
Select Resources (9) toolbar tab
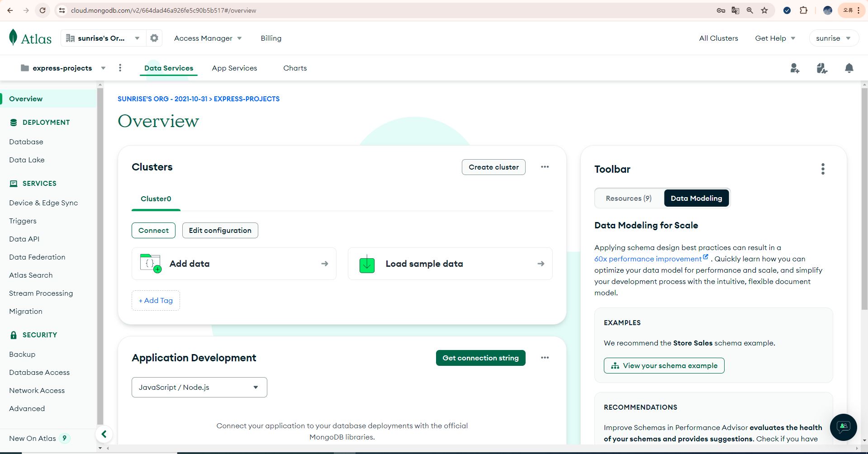click(629, 199)
